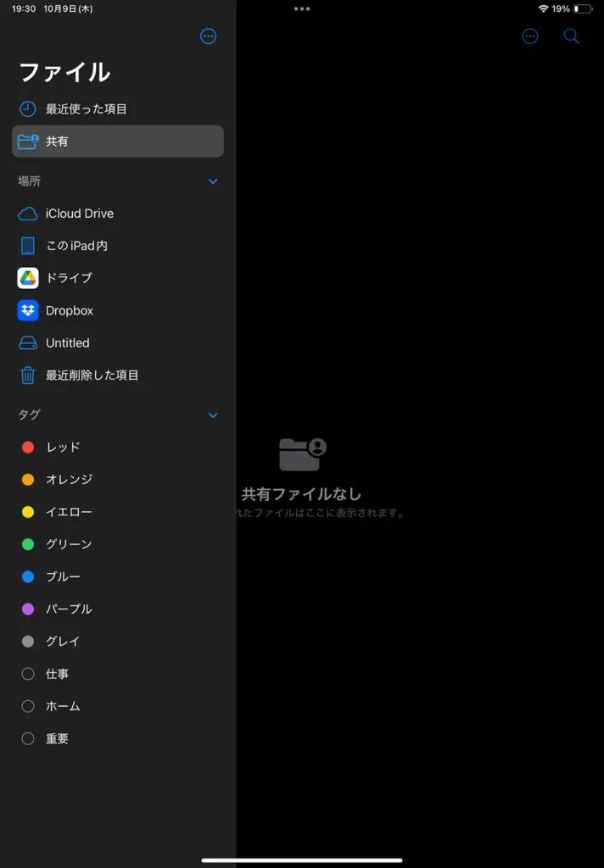Collapse the 場所 section chevron

click(x=213, y=181)
